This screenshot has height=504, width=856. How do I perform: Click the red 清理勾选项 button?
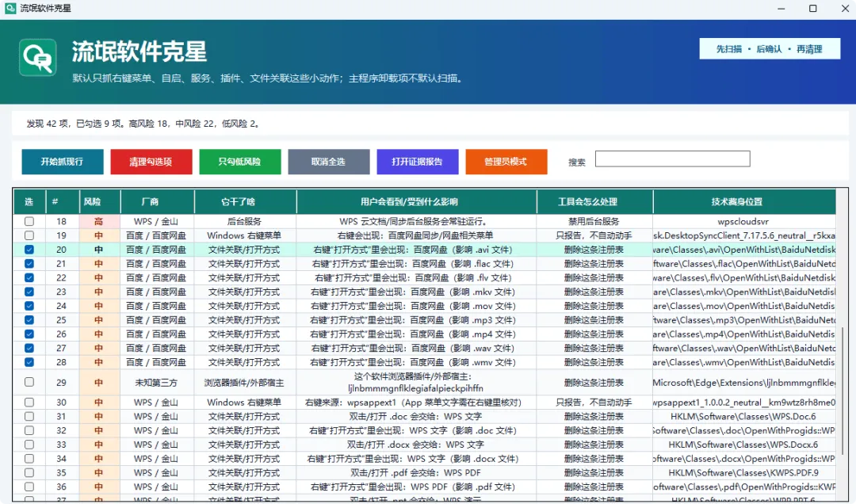coord(151,162)
